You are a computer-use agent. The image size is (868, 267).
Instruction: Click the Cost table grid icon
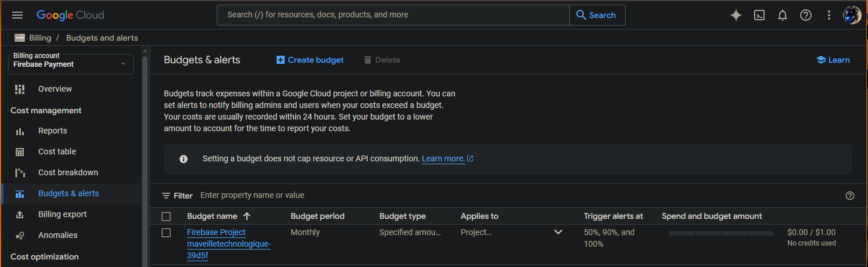pos(20,151)
